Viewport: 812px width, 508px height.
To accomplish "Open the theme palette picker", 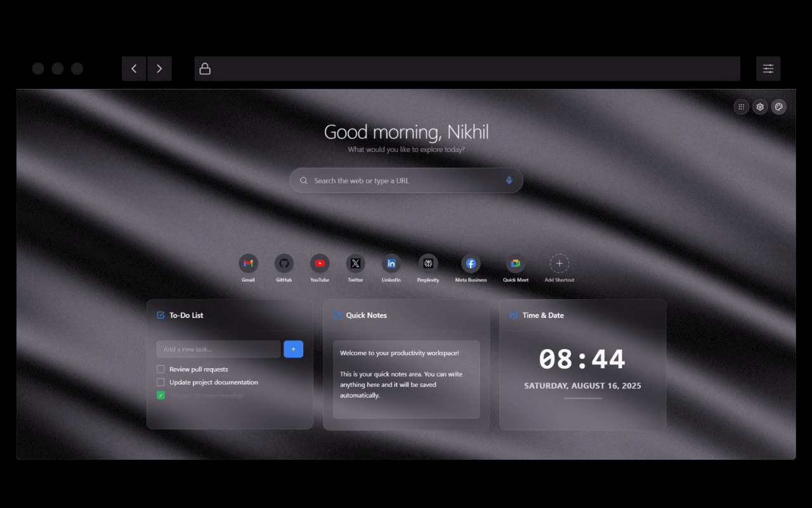I will (x=779, y=106).
